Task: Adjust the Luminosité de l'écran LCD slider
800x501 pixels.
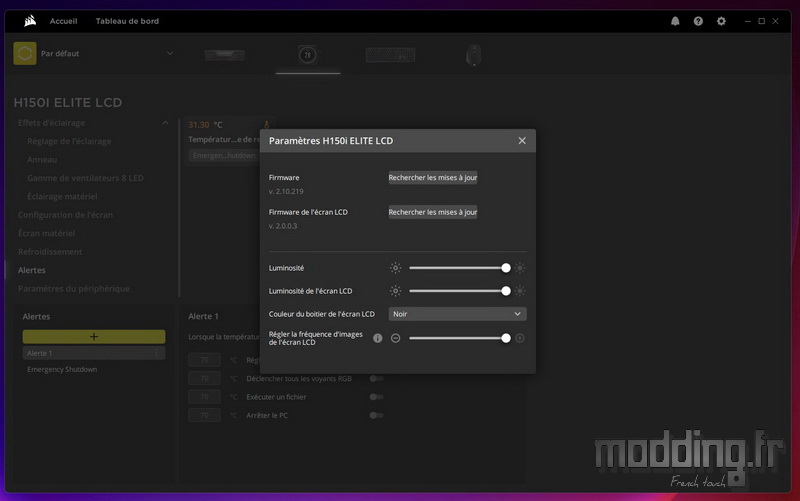Action: click(458, 291)
